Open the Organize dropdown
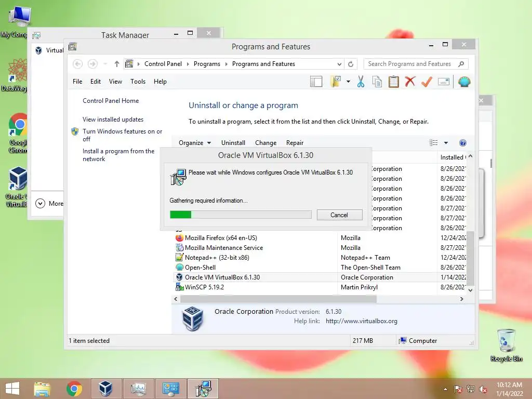 195,143
